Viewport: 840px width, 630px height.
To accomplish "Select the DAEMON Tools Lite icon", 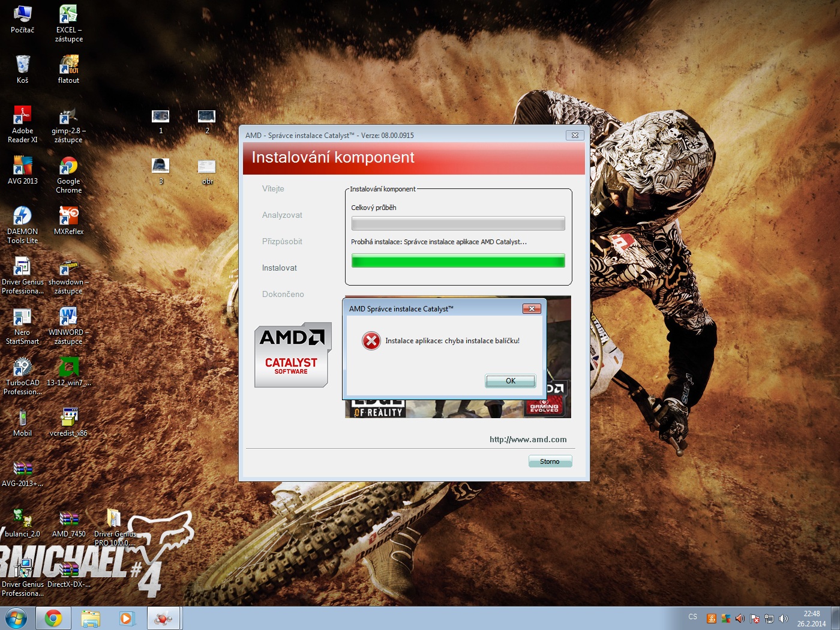I will point(23,225).
